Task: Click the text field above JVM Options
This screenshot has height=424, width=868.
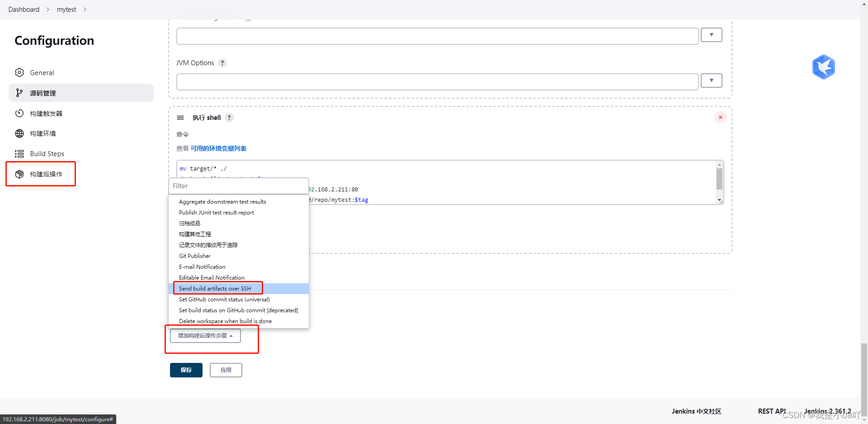Action: [437, 36]
